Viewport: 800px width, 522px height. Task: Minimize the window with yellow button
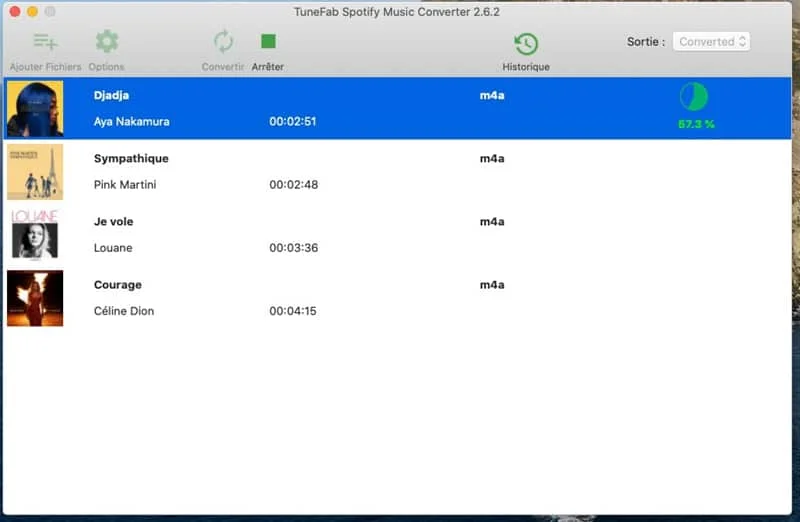(32, 11)
